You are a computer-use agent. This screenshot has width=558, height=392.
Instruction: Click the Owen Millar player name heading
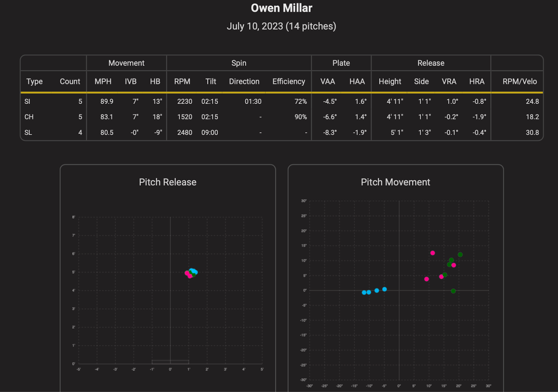281,8
